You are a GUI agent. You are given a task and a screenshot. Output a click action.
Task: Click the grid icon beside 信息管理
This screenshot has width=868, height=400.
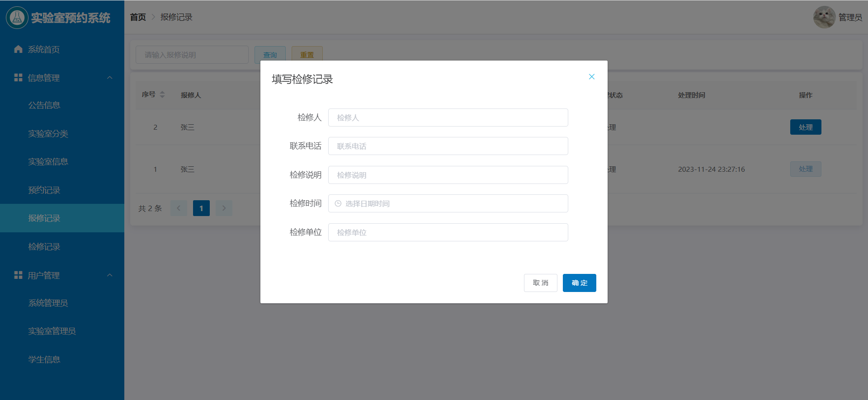pyautogui.click(x=18, y=78)
